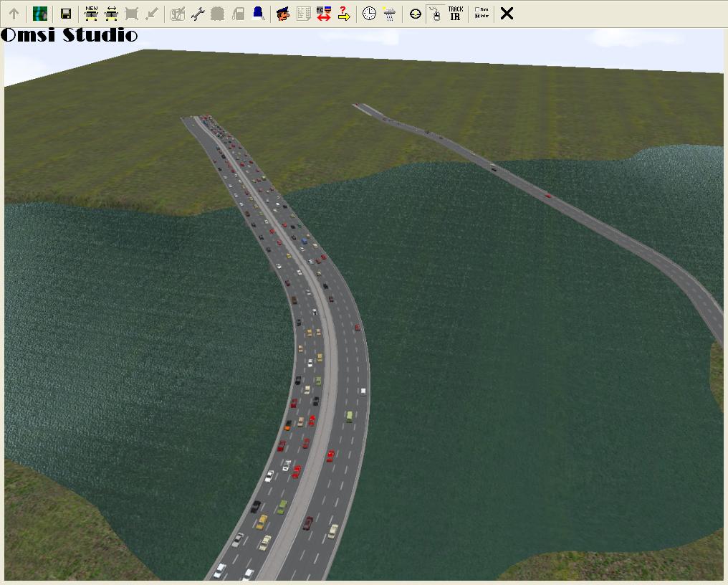
Task: Toggle PC driver switch icon
Action: [324, 14]
